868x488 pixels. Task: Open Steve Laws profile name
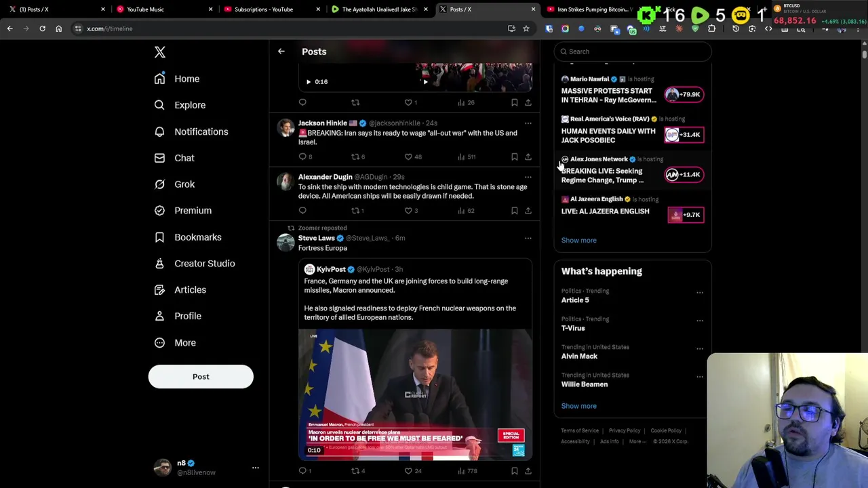(x=317, y=239)
